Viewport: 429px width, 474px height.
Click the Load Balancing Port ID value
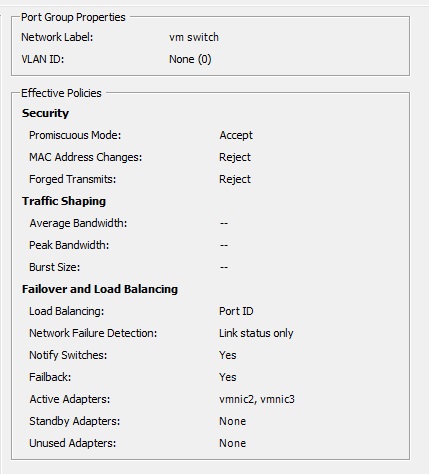click(236, 311)
